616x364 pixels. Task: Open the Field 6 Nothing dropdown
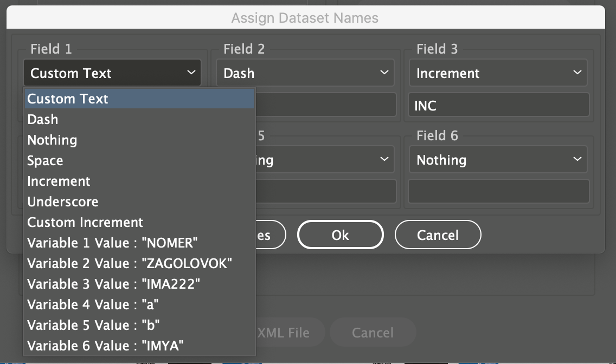(498, 160)
